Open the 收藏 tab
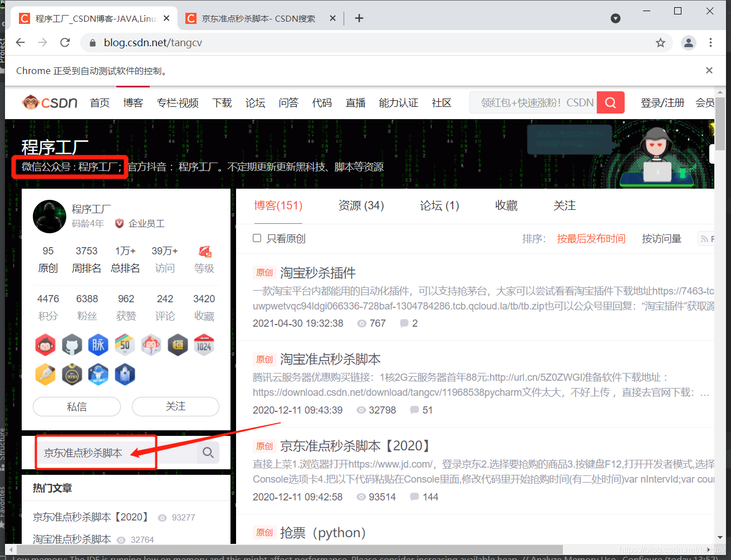This screenshot has width=731, height=560. 507,205
